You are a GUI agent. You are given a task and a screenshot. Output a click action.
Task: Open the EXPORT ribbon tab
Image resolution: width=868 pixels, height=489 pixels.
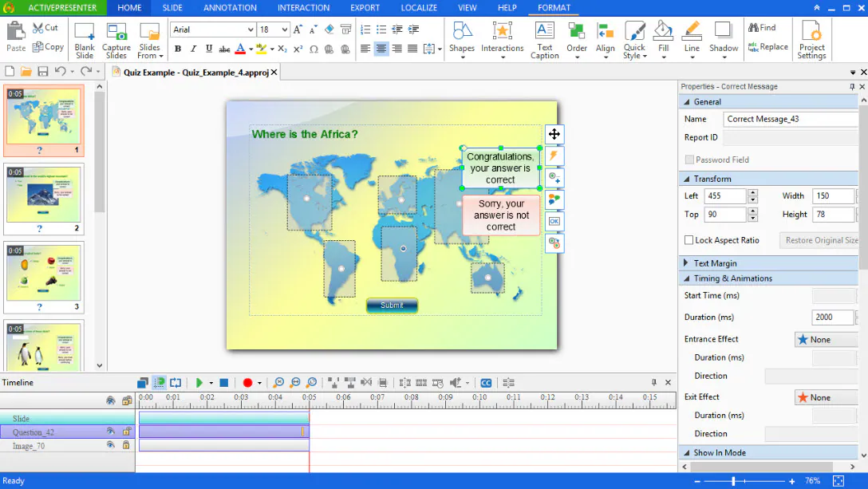click(x=365, y=8)
